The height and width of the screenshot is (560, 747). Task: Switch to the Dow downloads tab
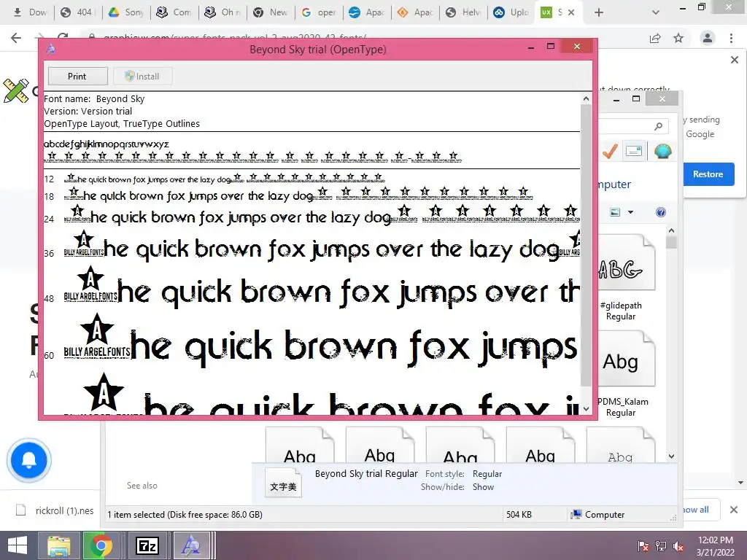click(29, 12)
